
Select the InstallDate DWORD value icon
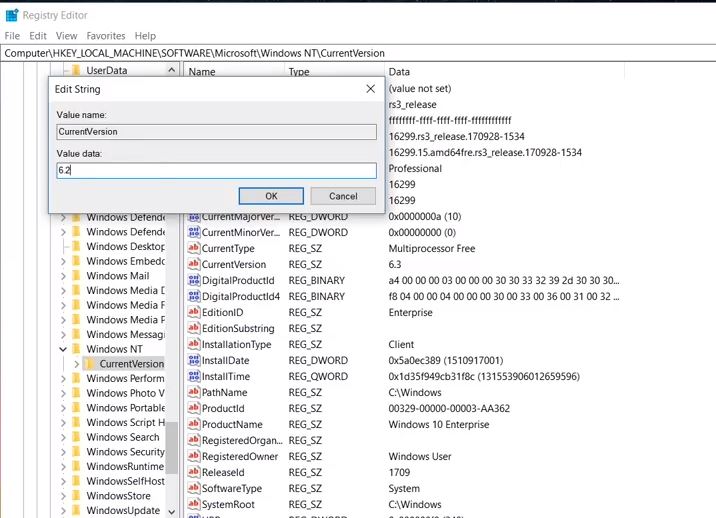click(194, 361)
